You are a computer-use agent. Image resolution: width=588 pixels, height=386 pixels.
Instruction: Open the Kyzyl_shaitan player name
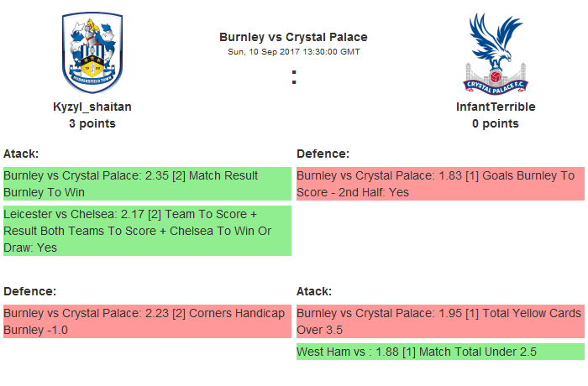tap(92, 107)
